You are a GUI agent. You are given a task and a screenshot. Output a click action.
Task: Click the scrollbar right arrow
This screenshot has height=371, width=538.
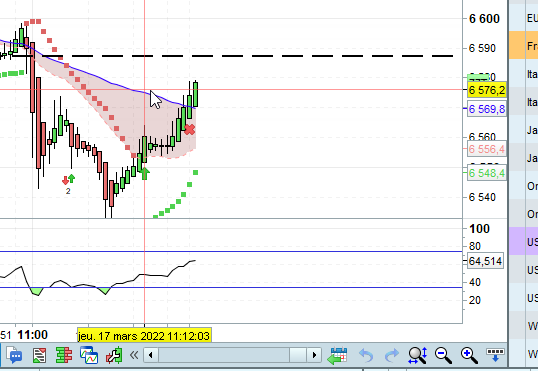click(x=314, y=355)
